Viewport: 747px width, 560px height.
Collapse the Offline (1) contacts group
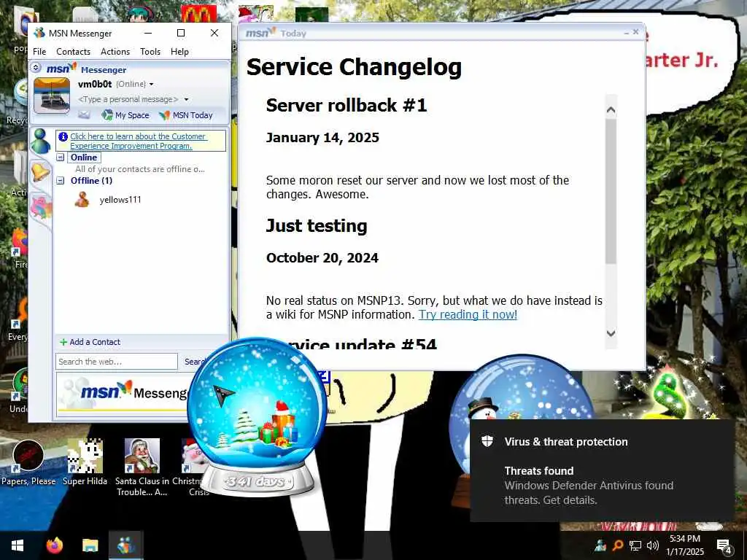(61, 181)
